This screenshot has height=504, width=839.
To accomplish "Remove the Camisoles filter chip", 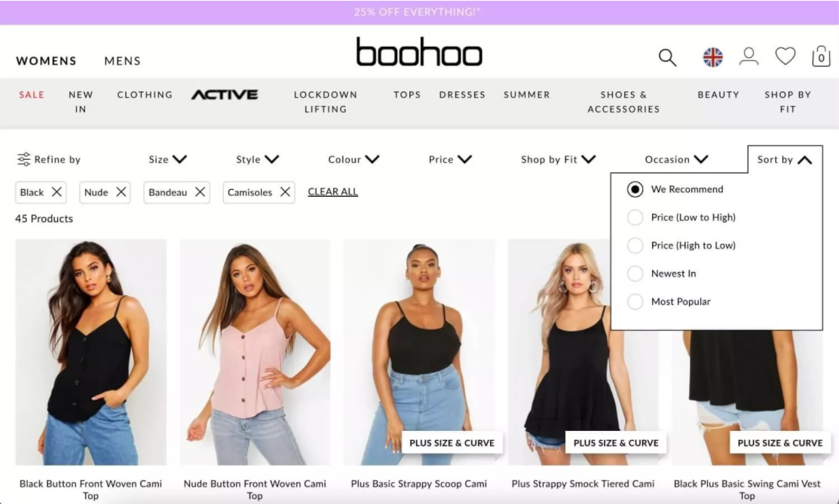I will [285, 191].
